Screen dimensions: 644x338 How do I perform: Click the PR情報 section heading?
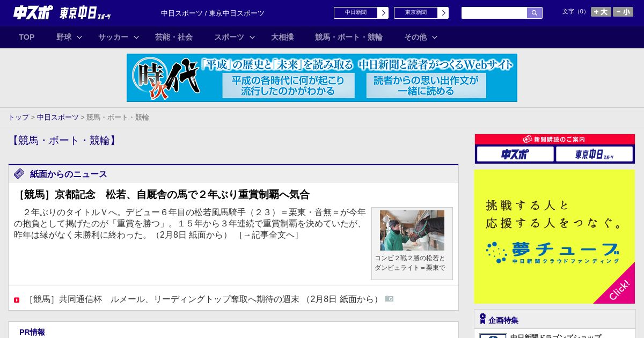point(32,332)
